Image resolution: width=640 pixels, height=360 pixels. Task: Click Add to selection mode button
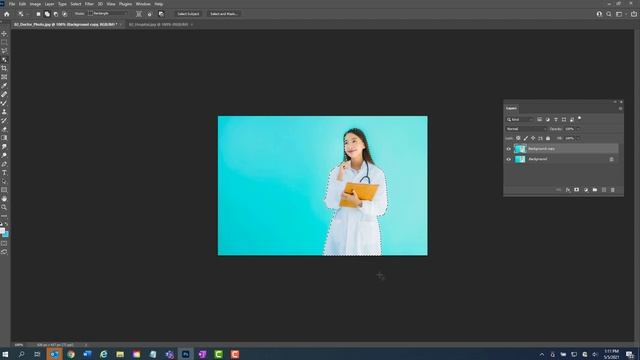click(47, 14)
